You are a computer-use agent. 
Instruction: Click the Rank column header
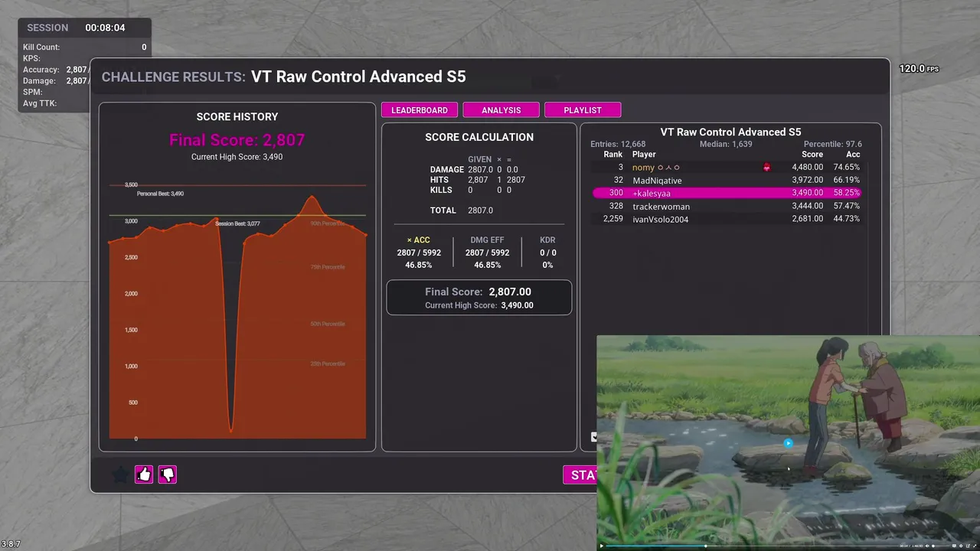pos(613,155)
